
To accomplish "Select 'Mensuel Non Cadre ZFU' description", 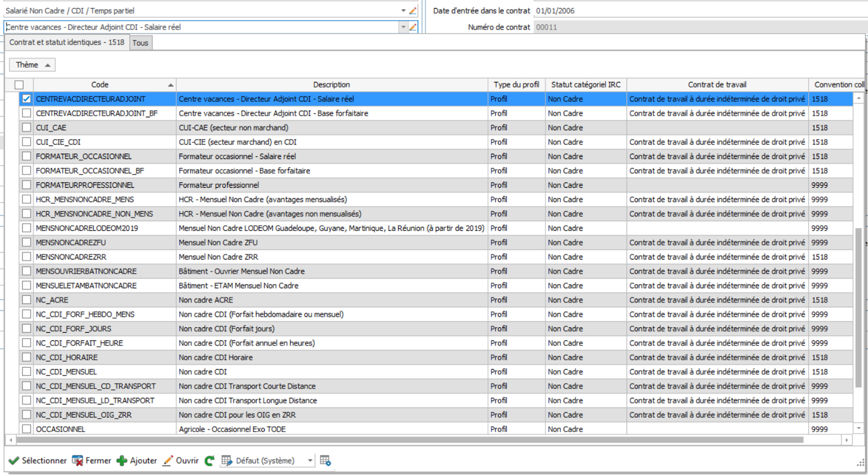I will pyautogui.click(x=332, y=243).
